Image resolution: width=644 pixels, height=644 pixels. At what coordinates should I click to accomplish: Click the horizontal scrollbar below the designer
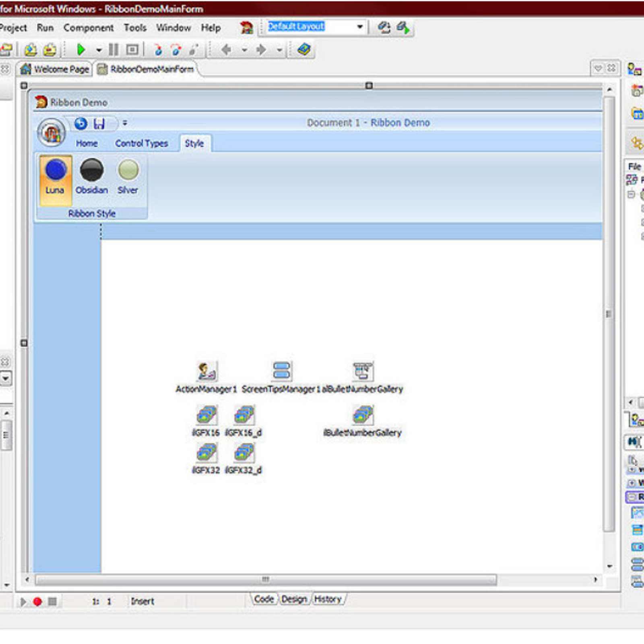[266, 580]
